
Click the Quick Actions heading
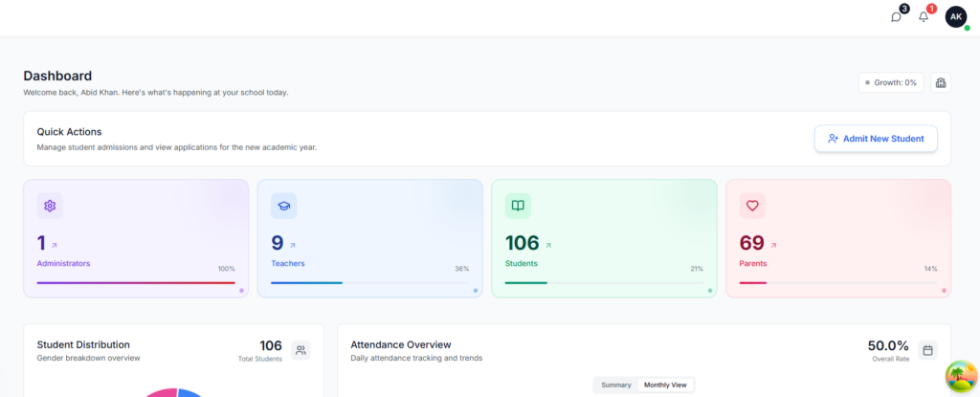pyautogui.click(x=69, y=132)
